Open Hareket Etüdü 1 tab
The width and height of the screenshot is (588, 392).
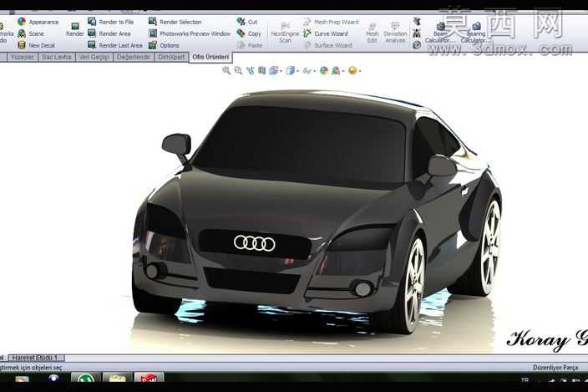[36, 358]
